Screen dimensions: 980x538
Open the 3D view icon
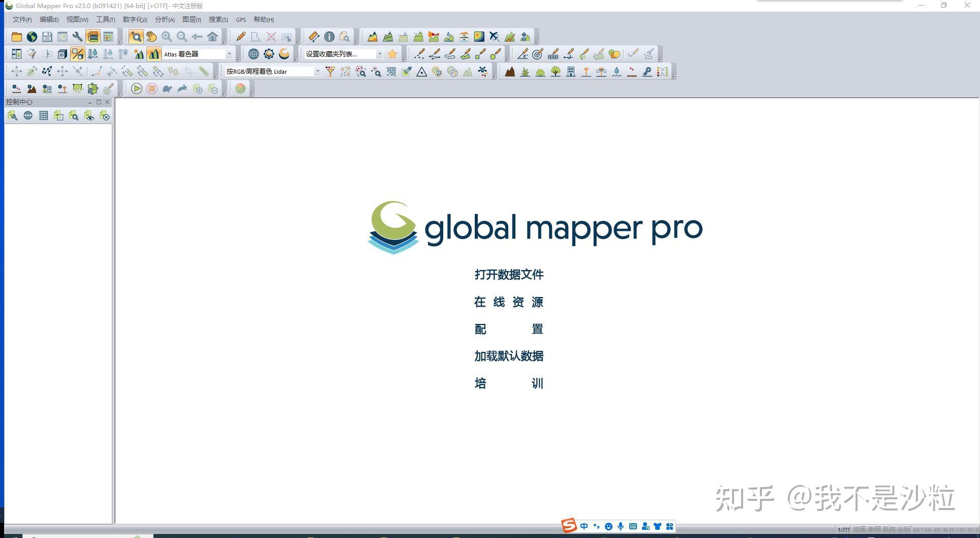click(62, 54)
